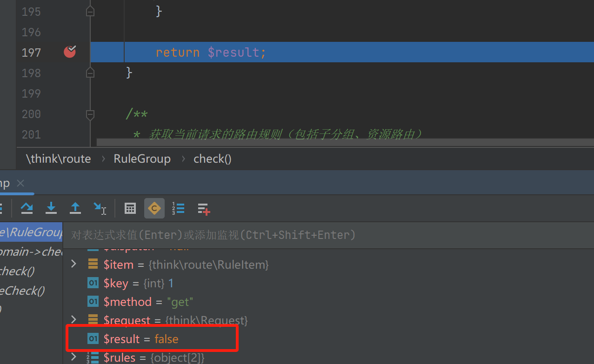The width and height of the screenshot is (594, 364).
Task: Click the Step Into debugger icon
Action: point(51,209)
